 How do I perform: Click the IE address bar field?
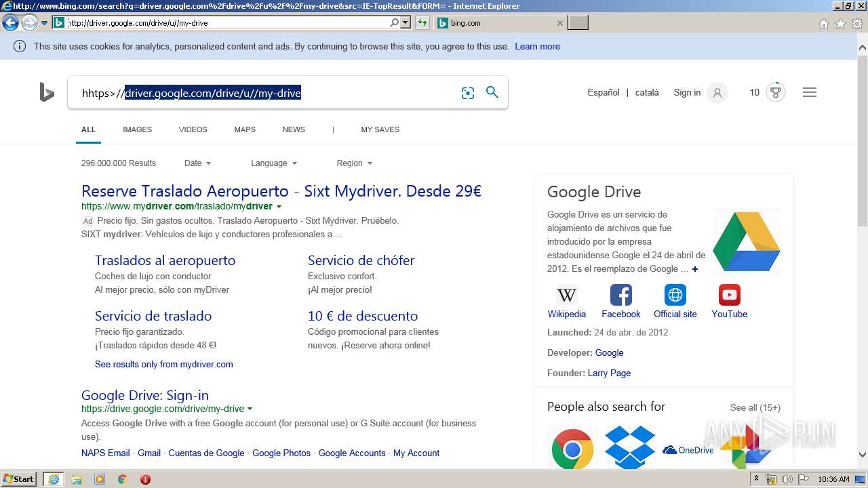click(227, 23)
